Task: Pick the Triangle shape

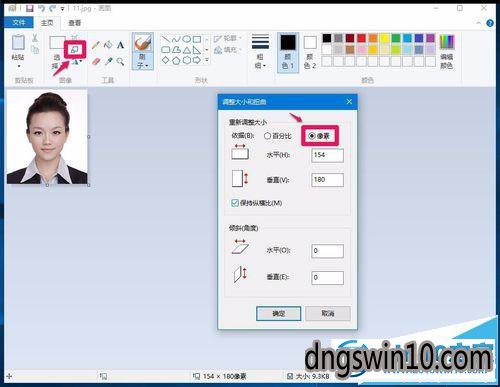Action: pos(187,50)
